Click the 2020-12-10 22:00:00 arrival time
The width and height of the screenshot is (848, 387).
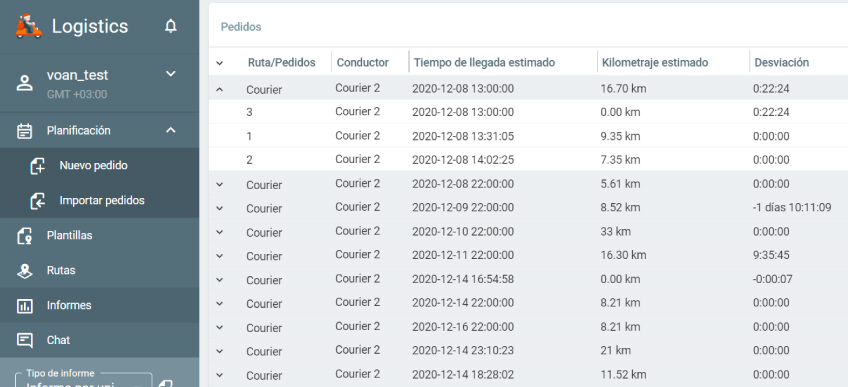(x=463, y=231)
